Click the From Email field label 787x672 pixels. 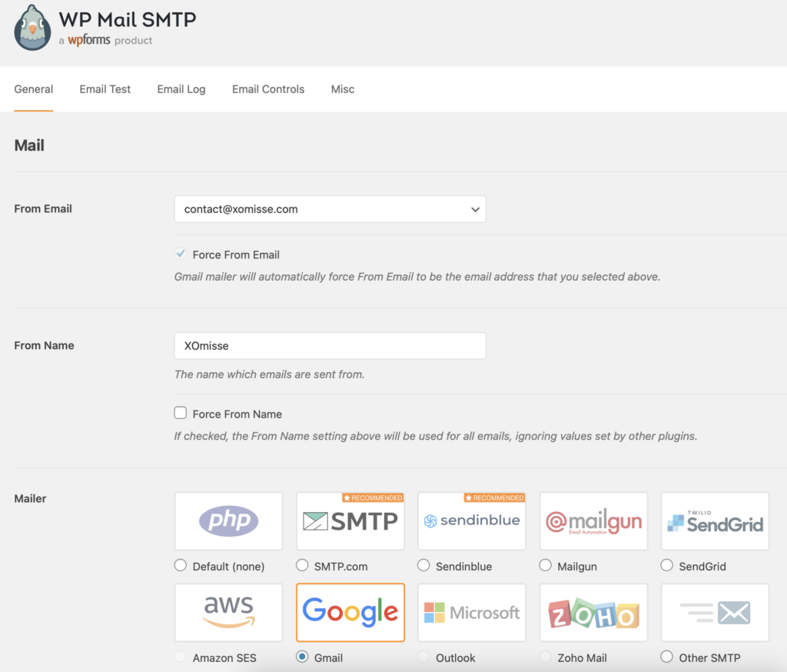point(43,208)
